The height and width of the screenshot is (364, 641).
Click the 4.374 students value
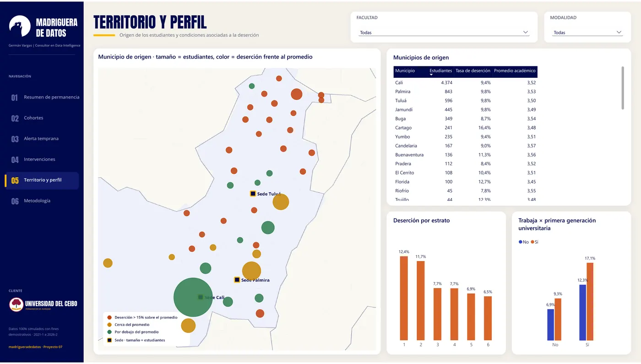coord(446,83)
